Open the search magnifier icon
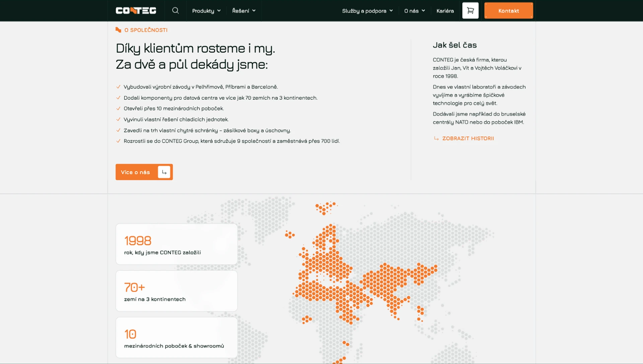Image resolution: width=643 pixels, height=364 pixels. click(175, 11)
